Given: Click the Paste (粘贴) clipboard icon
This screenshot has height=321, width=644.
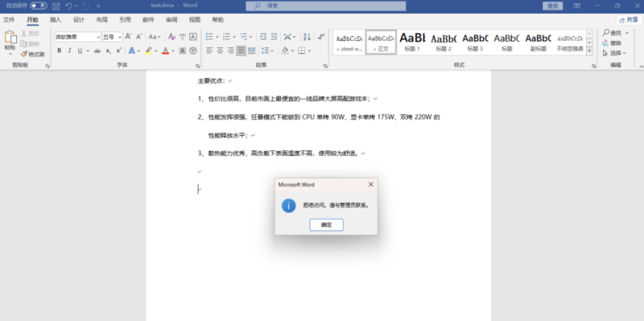Looking at the screenshot, I should point(10,37).
